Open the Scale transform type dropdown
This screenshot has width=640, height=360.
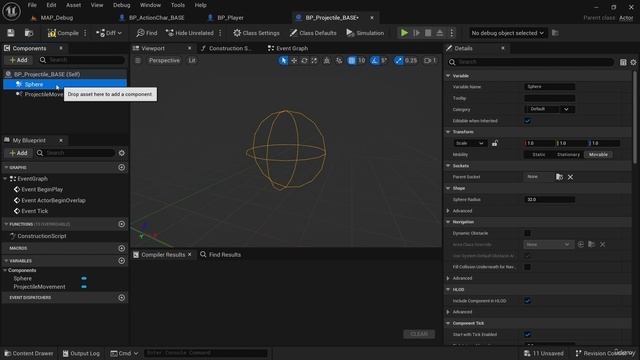coord(470,143)
